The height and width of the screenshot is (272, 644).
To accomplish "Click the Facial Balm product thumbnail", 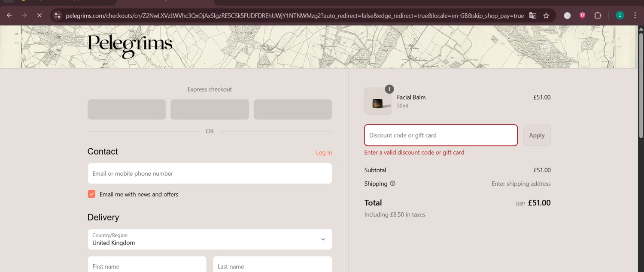I will click(x=378, y=101).
